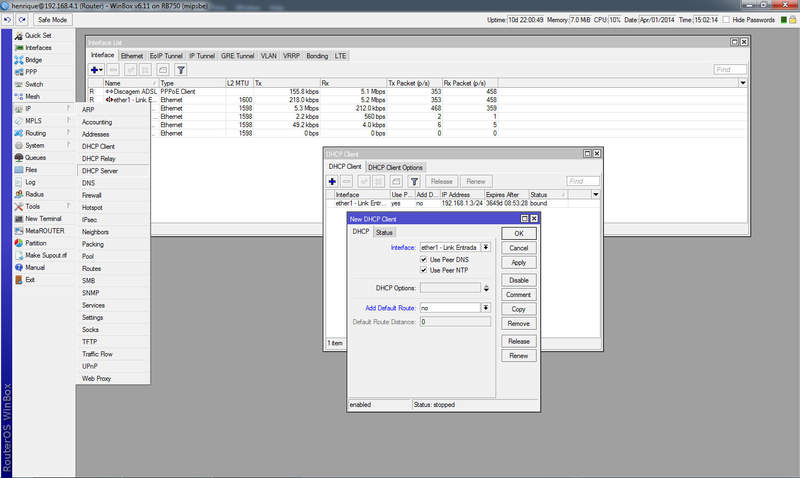Uncheck the Use Peer NTP checkbox
The width and height of the screenshot is (800, 478).
point(424,270)
